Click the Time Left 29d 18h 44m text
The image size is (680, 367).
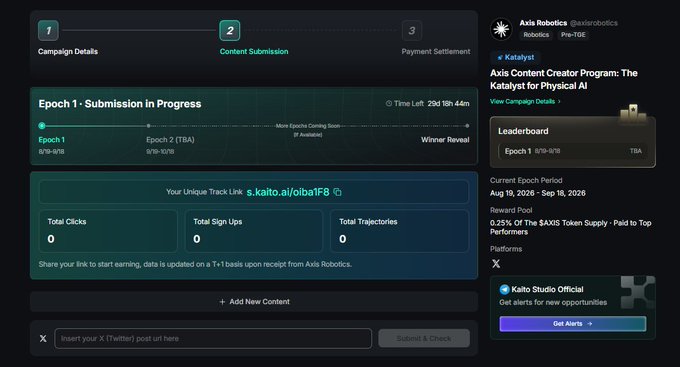[427, 103]
